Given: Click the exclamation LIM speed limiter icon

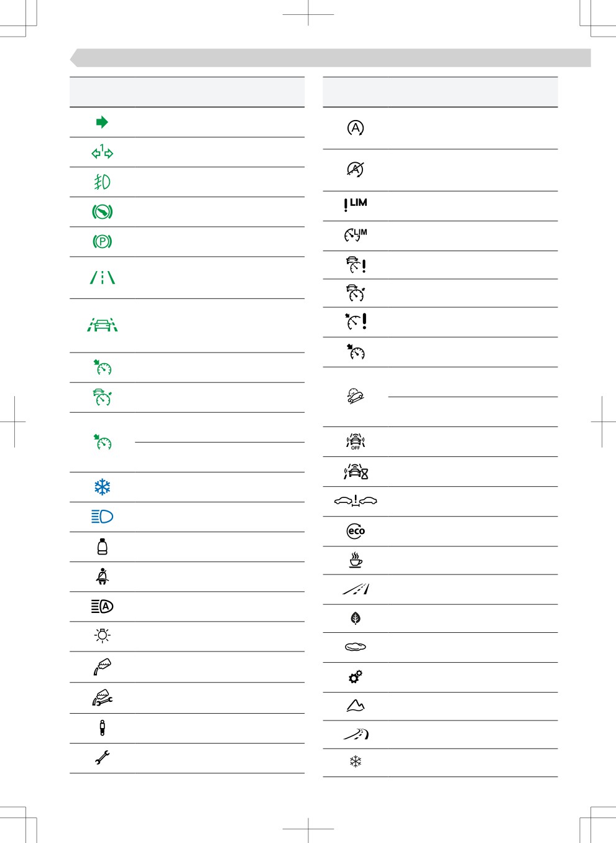Looking at the screenshot, I should pos(356,205).
